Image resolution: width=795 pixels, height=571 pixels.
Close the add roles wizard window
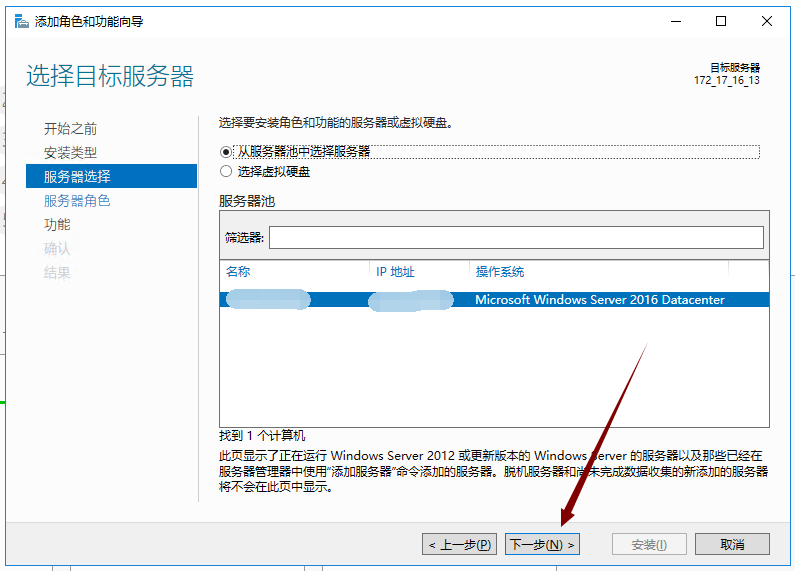tap(766, 21)
